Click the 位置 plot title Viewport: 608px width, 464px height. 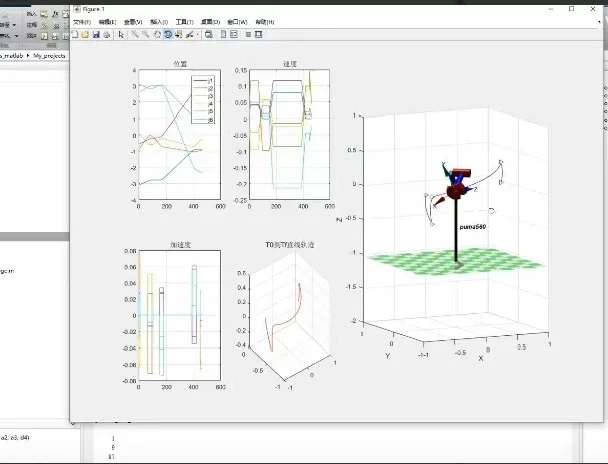click(180, 64)
